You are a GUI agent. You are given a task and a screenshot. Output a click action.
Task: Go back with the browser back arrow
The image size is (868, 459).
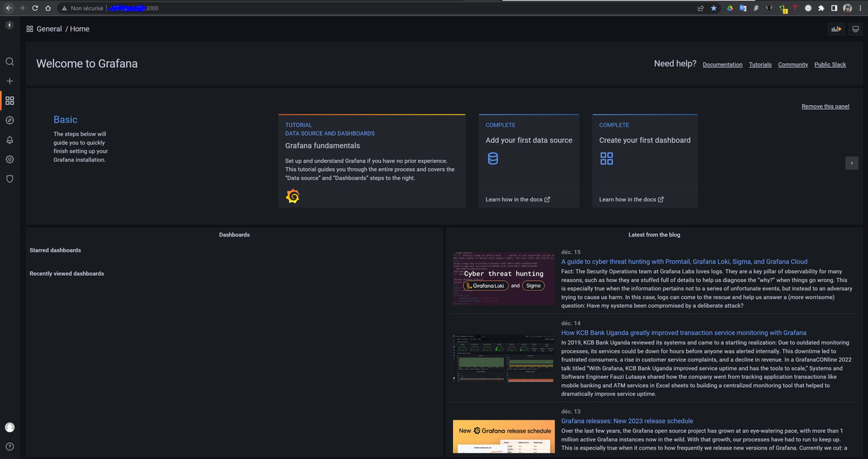[x=9, y=8]
